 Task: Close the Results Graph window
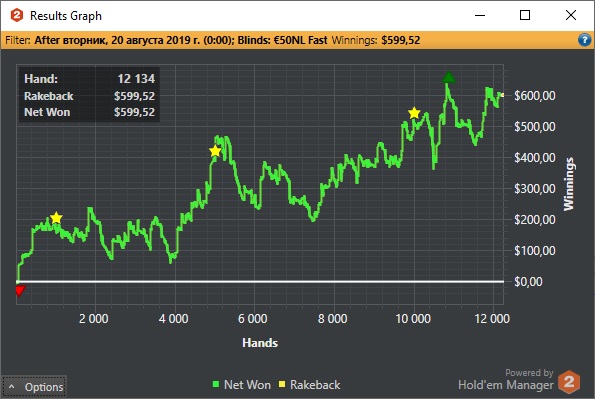click(x=571, y=16)
